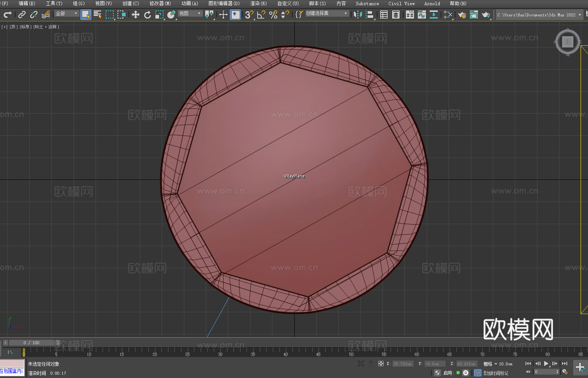Viewport: 588px width, 378px height.
Task: Toggle the Layer Explorer icon
Action: (396, 14)
